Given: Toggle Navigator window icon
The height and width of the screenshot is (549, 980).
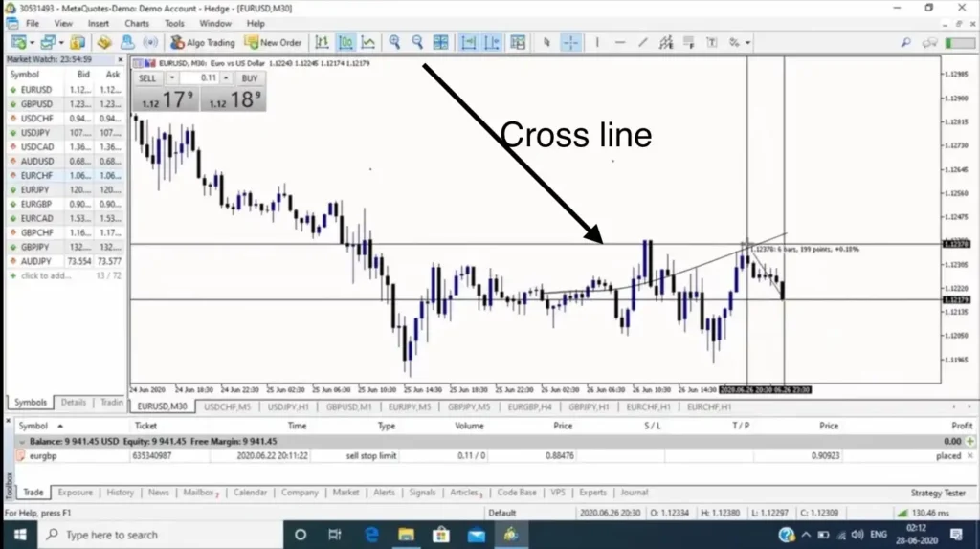Looking at the screenshot, I should click(127, 42).
